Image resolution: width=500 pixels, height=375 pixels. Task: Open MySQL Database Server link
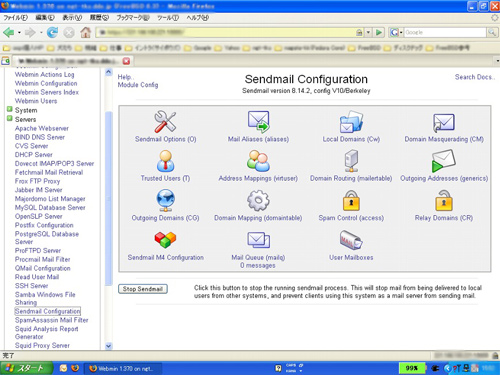coord(50,207)
